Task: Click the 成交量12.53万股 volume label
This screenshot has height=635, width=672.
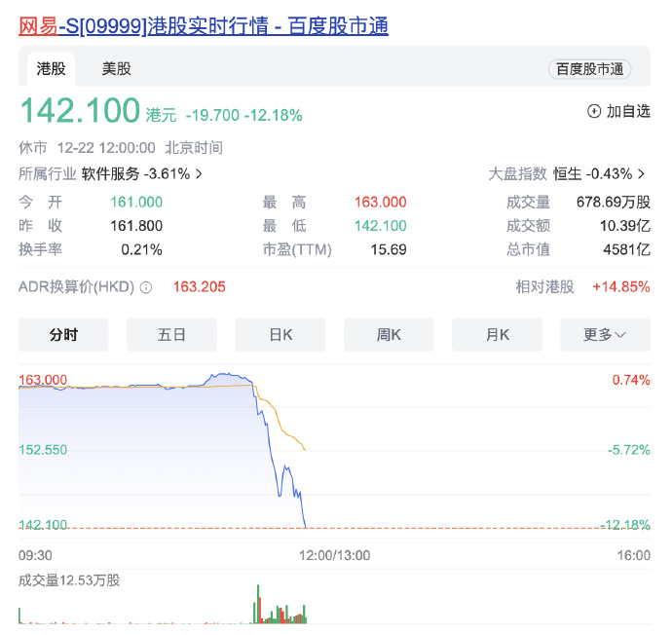Action: [x=69, y=580]
